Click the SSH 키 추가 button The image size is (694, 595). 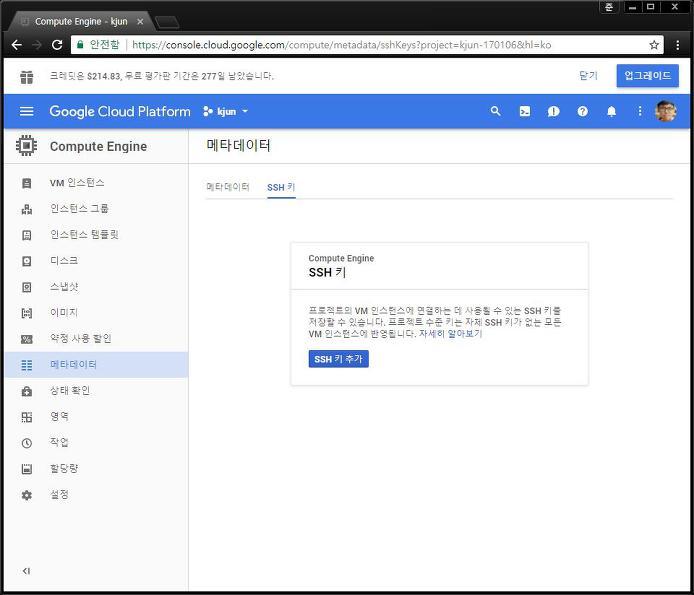[x=339, y=359]
